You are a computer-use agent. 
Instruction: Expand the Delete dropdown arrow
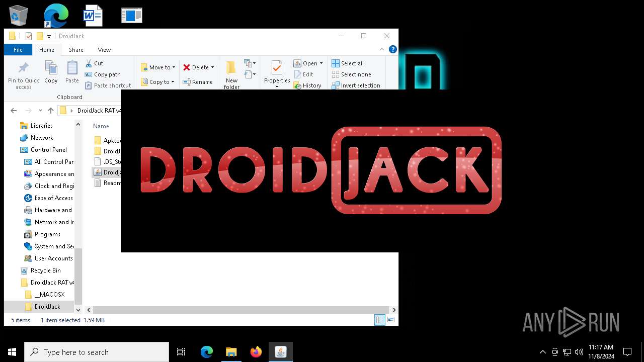[x=212, y=67]
